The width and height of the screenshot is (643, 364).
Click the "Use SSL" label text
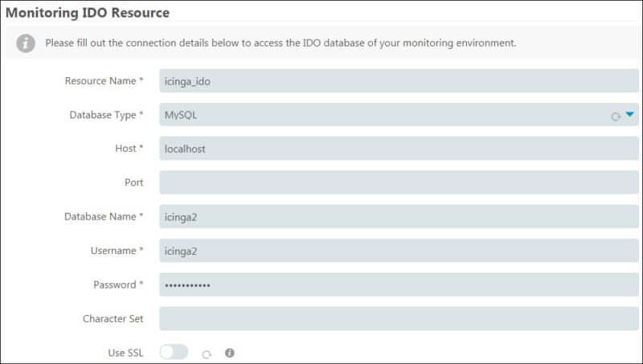pos(125,353)
